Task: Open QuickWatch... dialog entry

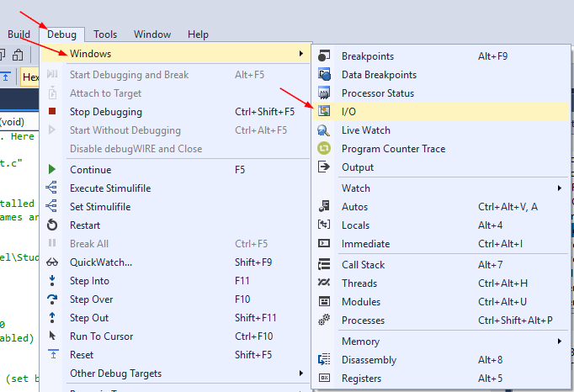Action: (x=175, y=262)
